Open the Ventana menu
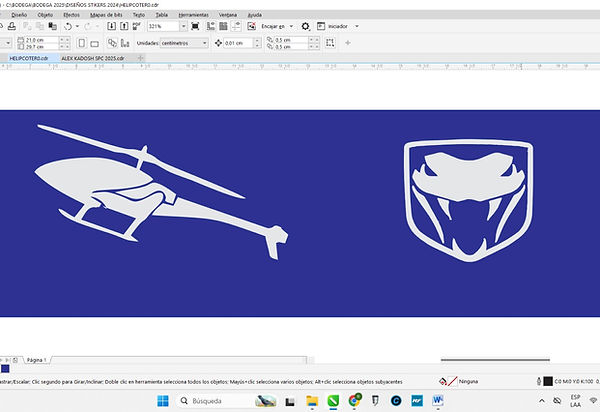The width and height of the screenshot is (600, 412). tap(228, 15)
